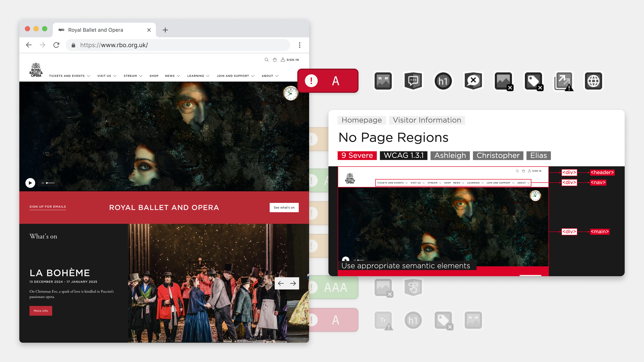Mute the hero video sound

43,183
